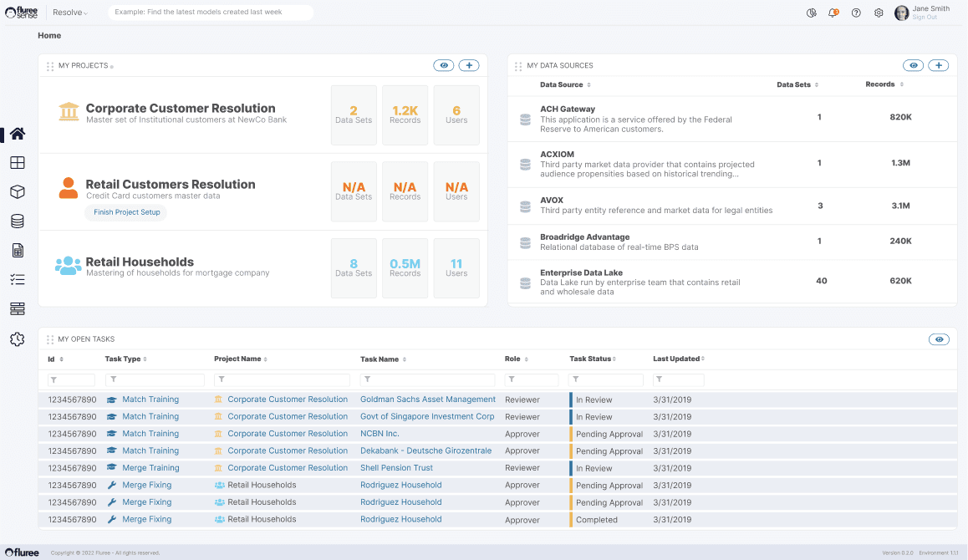The height and width of the screenshot is (560, 968).
Task: Toggle visibility of My Projects panel
Action: [x=443, y=65]
